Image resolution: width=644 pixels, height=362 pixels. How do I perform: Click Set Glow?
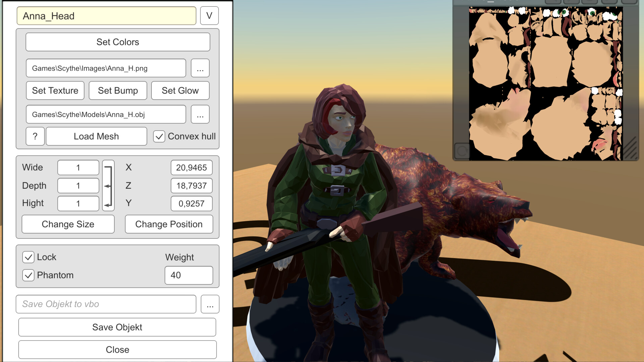180,90
